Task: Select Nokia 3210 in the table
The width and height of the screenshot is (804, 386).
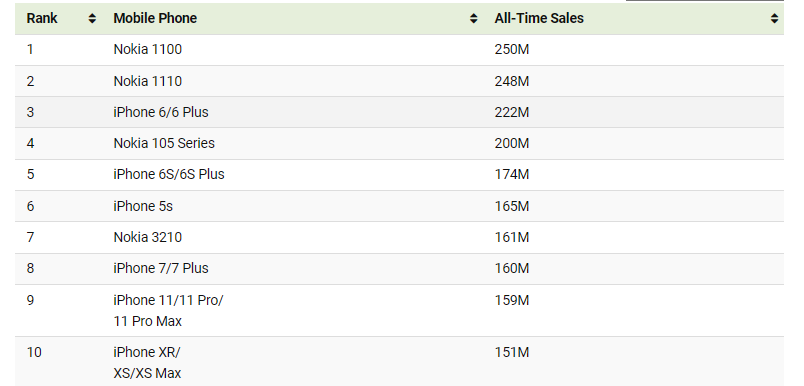Action: pos(148,237)
